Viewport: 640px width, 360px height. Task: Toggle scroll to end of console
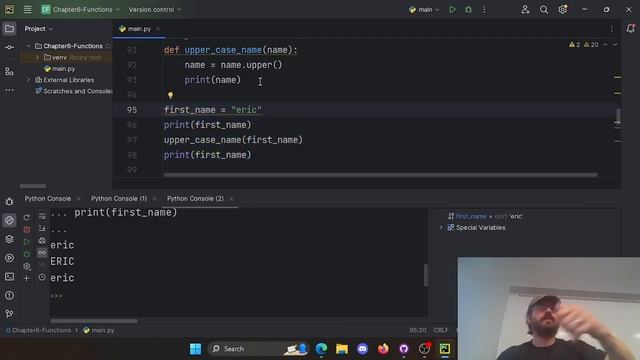[x=42, y=229]
